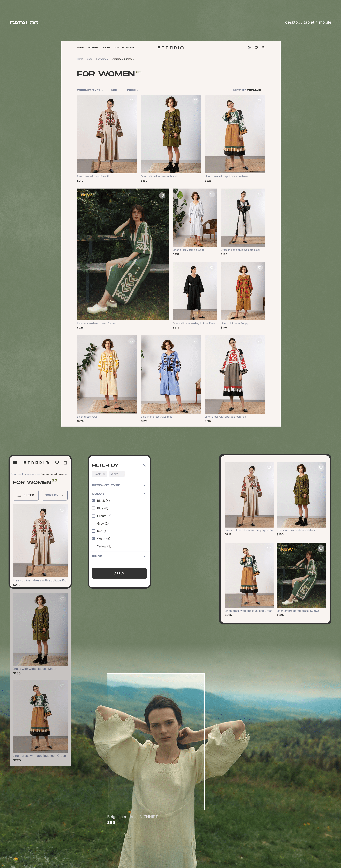Open wishlist heart icon in desktop header
Image resolution: width=341 pixels, height=868 pixels.
256,47
